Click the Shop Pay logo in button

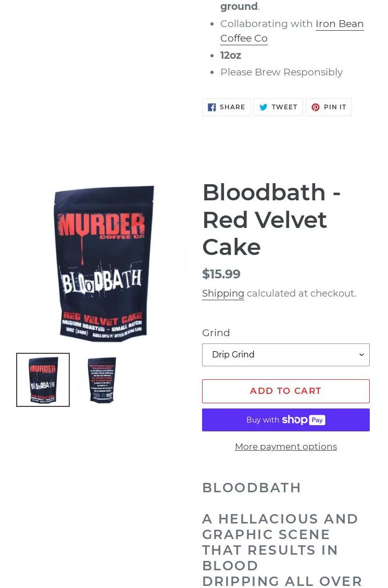tap(304, 420)
